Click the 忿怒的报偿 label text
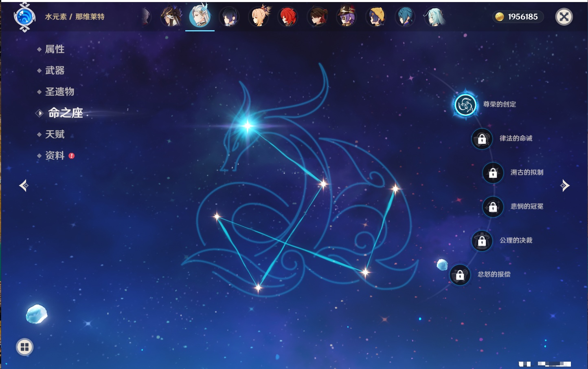588x369 pixels. point(494,274)
